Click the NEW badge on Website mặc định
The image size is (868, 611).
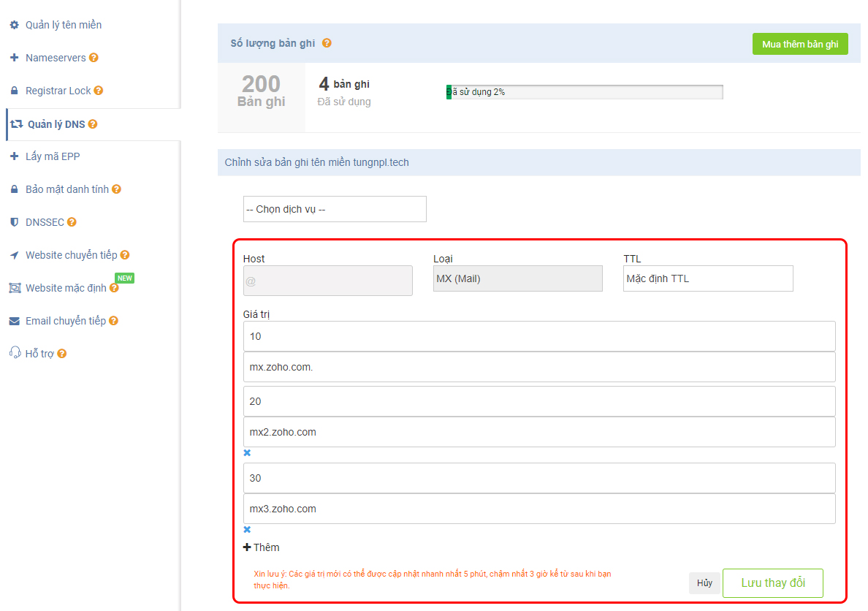coord(124,278)
